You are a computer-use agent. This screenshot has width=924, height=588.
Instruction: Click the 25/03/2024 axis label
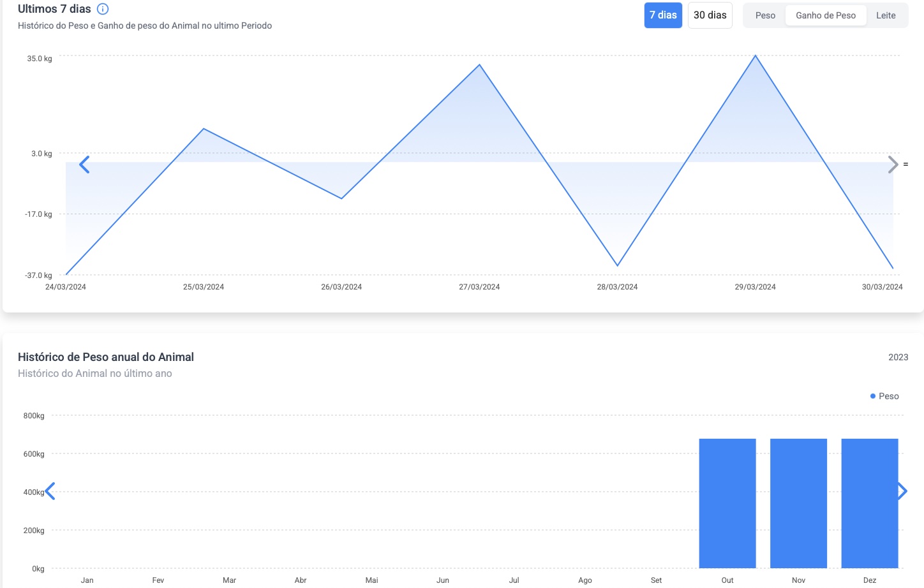204,287
